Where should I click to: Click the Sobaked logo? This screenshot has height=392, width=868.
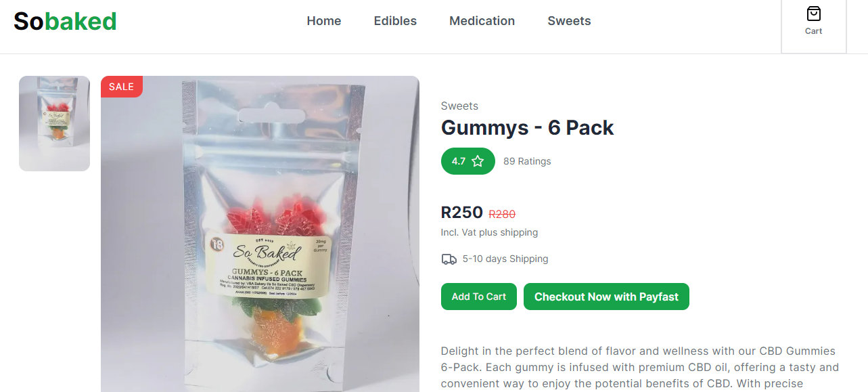65,21
